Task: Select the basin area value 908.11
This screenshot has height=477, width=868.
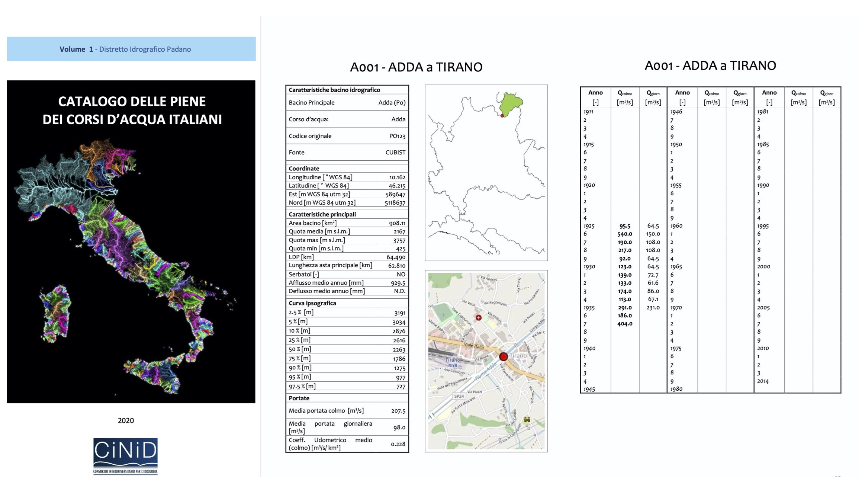Action: pyautogui.click(x=397, y=223)
